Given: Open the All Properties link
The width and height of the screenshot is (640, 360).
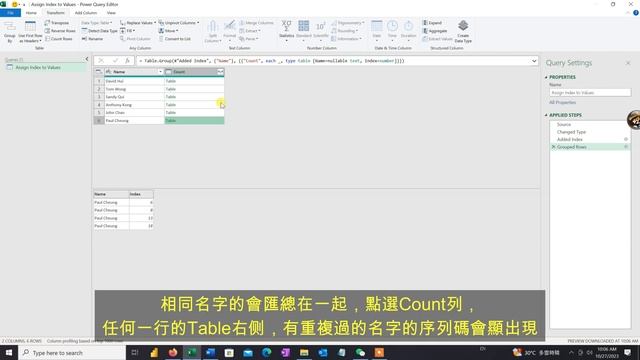Looking at the screenshot, I should pos(562,102).
